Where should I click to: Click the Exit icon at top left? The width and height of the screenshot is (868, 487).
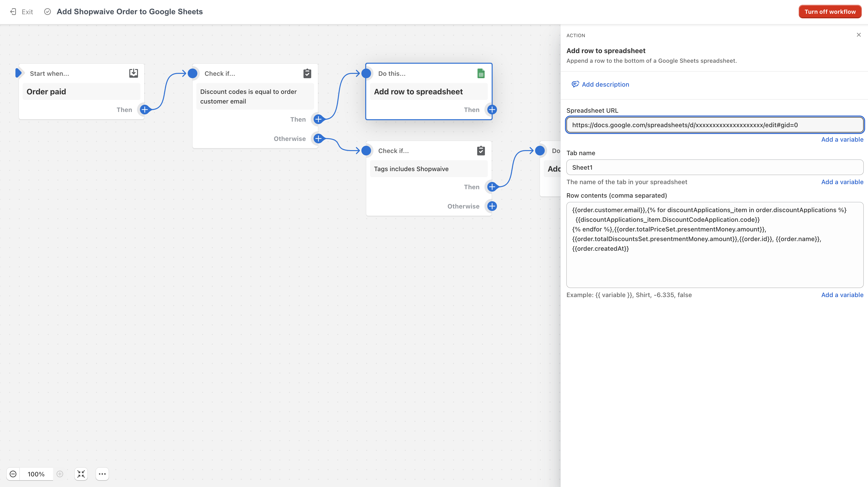[13, 12]
